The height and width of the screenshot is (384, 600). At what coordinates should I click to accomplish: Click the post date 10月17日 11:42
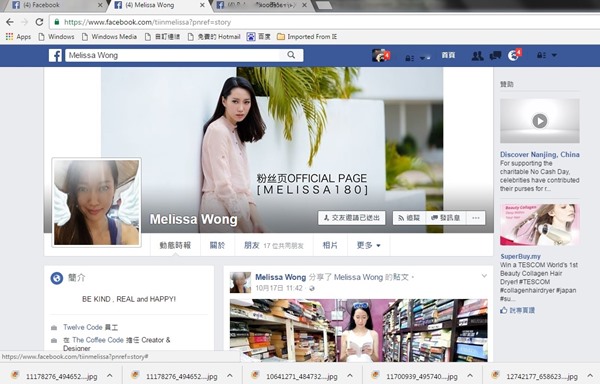click(279, 288)
